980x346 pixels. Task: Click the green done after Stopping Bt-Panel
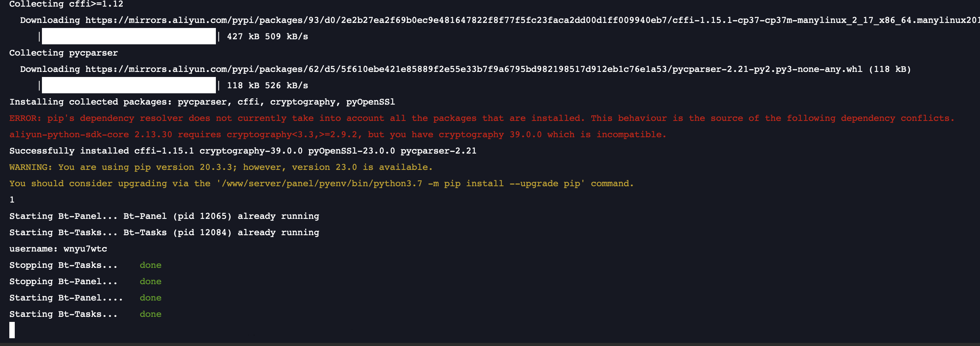pos(150,281)
